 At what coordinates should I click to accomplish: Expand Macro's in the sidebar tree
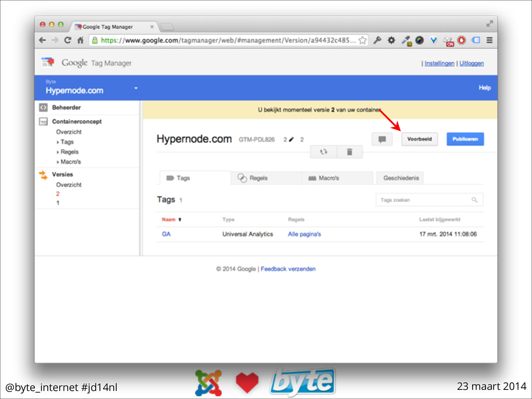[58, 162]
